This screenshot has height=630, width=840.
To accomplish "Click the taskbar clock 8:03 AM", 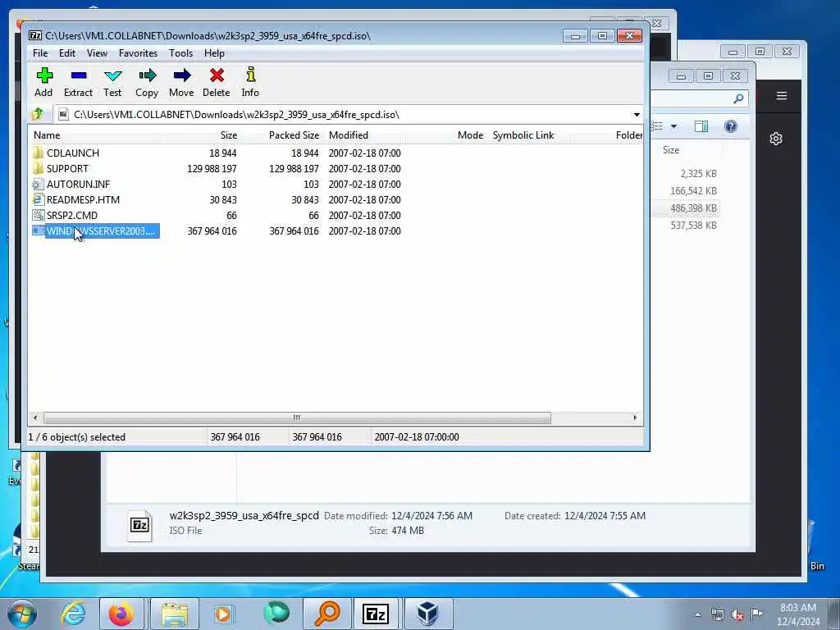I will click(x=797, y=608).
